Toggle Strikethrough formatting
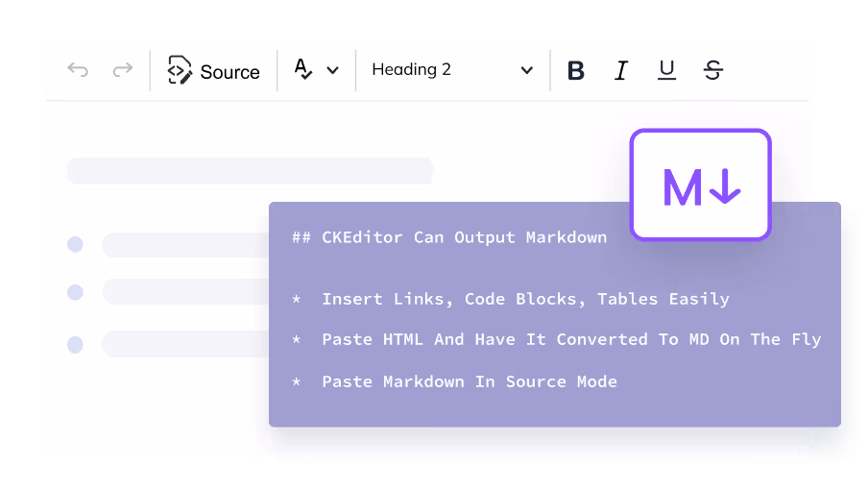868x492 pixels. point(712,70)
